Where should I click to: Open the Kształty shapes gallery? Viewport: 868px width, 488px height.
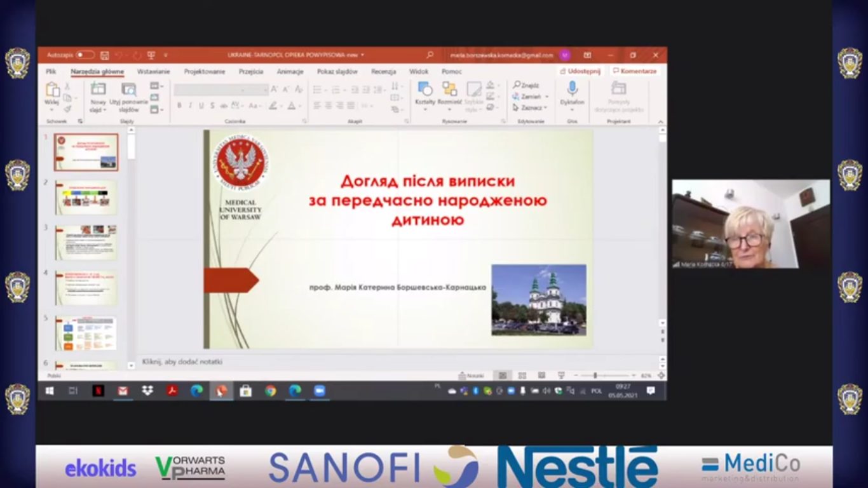(424, 90)
